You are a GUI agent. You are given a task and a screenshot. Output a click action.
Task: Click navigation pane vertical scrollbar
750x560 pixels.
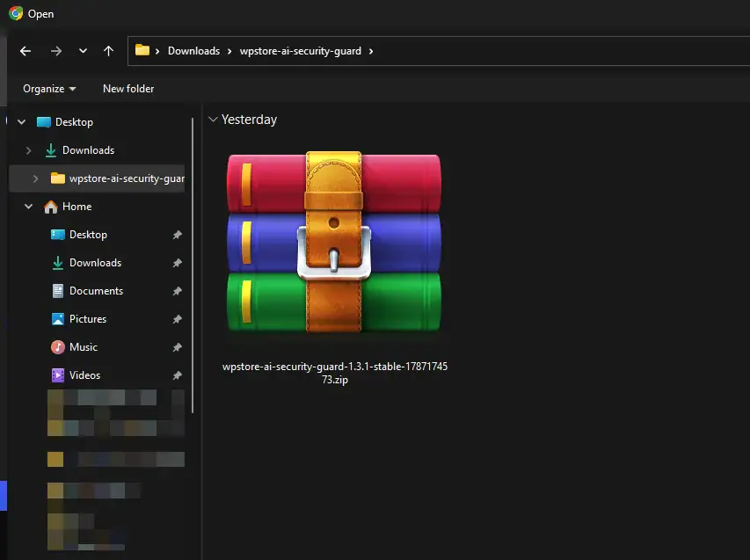click(x=193, y=265)
